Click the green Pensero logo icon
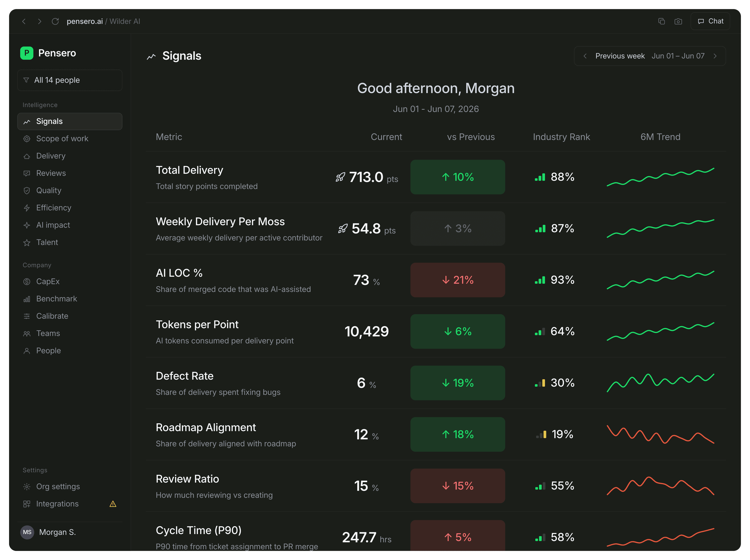Image resolution: width=750 pixels, height=560 pixels. pyautogui.click(x=27, y=53)
